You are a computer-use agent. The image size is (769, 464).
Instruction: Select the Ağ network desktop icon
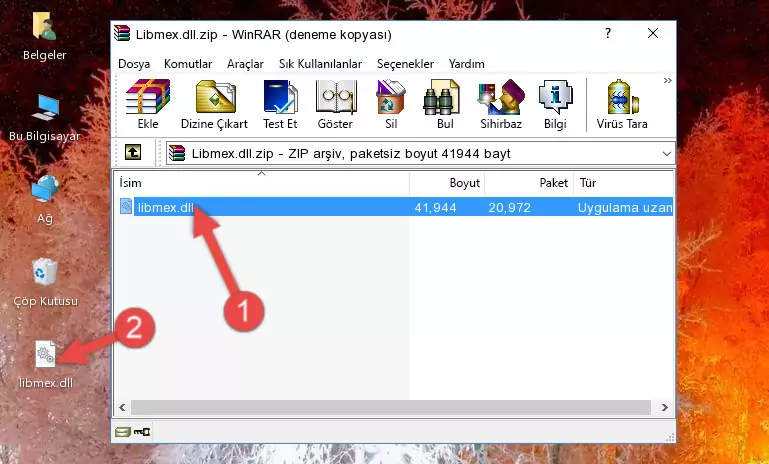point(45,200)
